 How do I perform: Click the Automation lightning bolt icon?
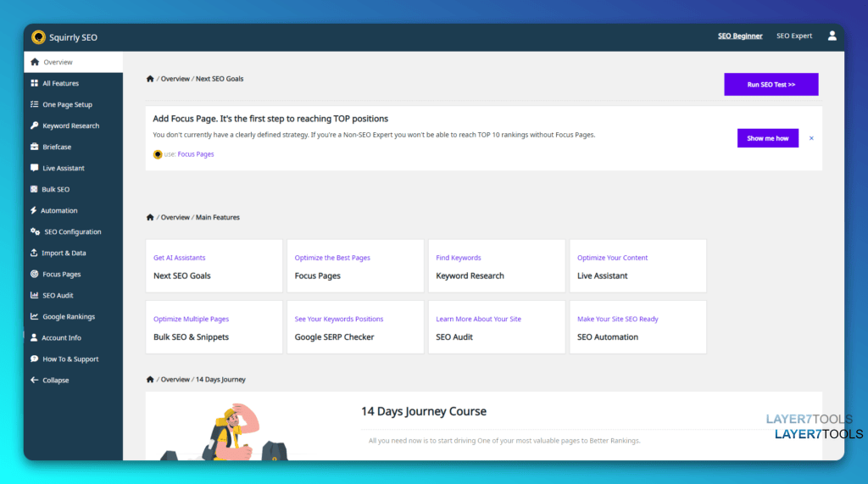(x=33, y=210)
